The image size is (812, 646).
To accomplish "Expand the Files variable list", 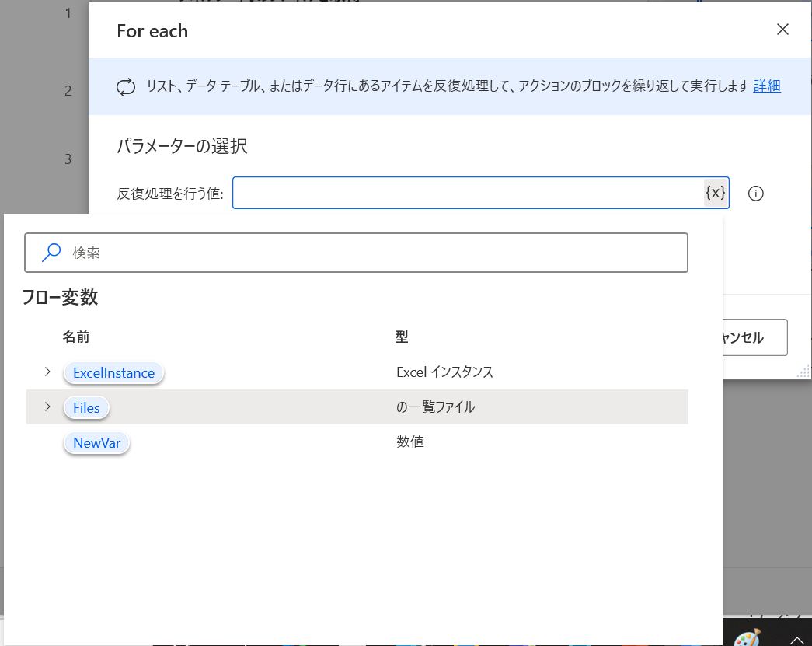I will pos(47,407).
